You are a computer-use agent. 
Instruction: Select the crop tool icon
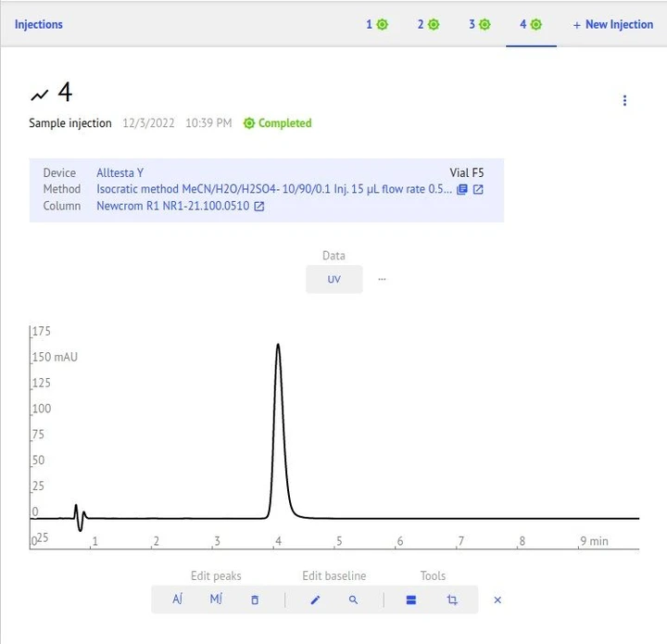point(452,600)
